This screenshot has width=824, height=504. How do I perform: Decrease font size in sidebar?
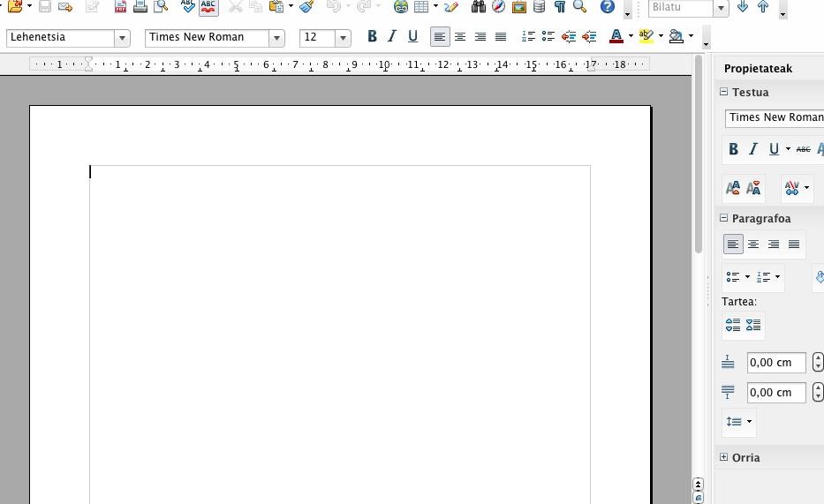pyautogui.click(x=753, y=187)
